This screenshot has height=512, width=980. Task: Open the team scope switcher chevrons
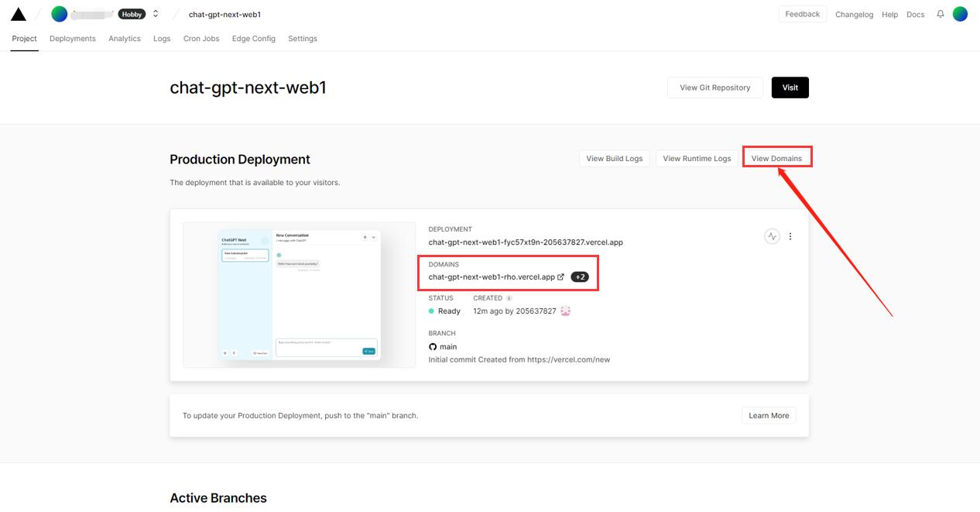point(156,14)
